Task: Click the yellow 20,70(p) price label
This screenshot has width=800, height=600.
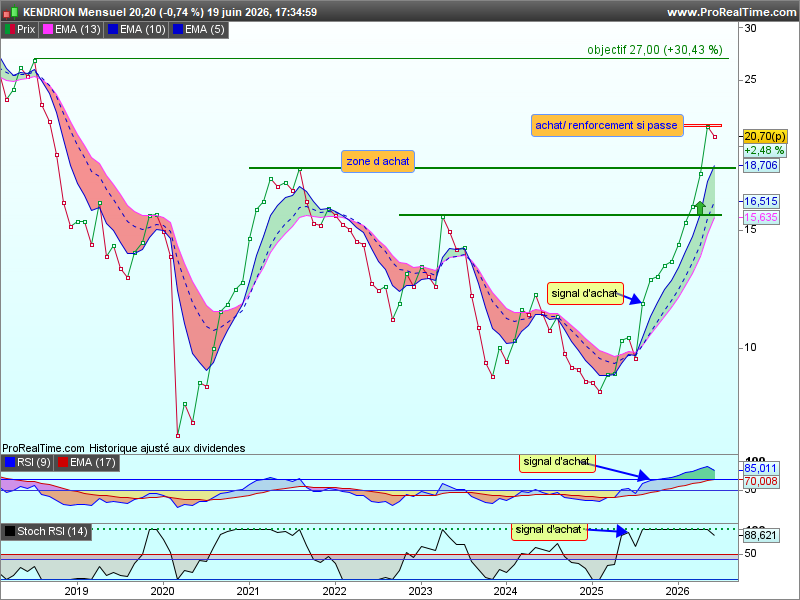Action: coord(765,136)
